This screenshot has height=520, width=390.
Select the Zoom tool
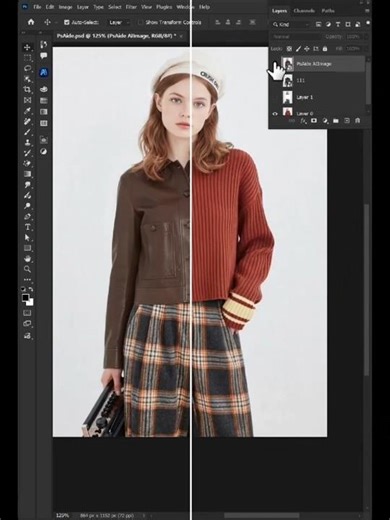tap(27, 269)
